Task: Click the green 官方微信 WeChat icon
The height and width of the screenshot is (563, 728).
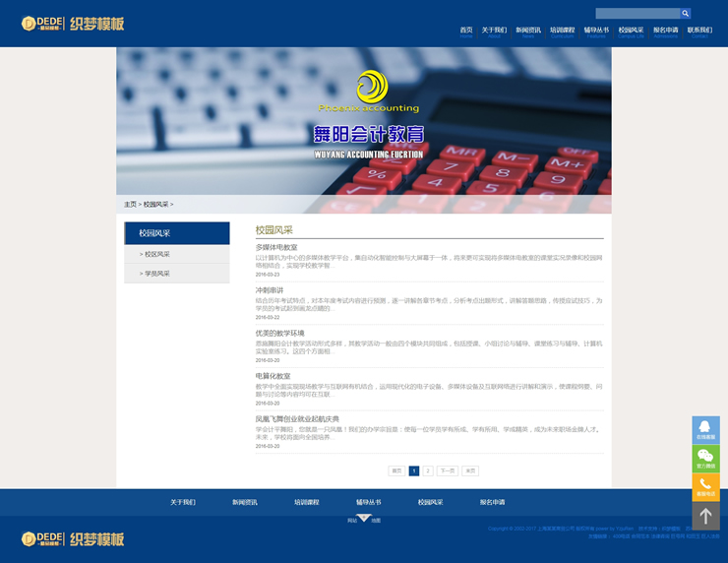Action: tap(705, 459)
